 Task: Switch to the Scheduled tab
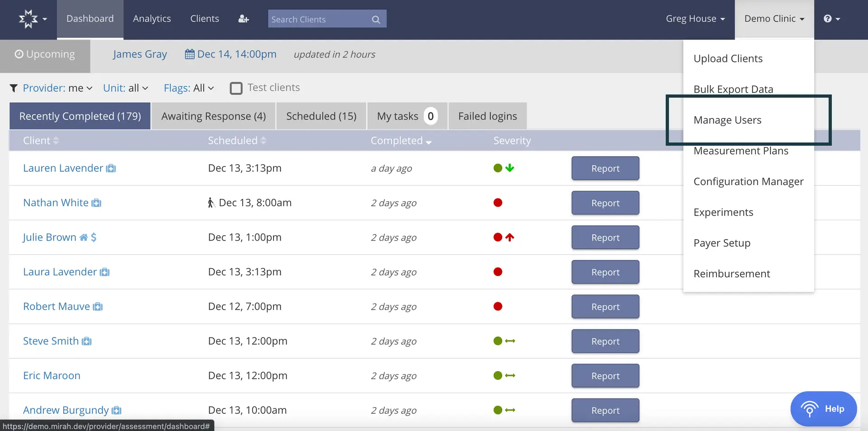[x=321, y=116]
